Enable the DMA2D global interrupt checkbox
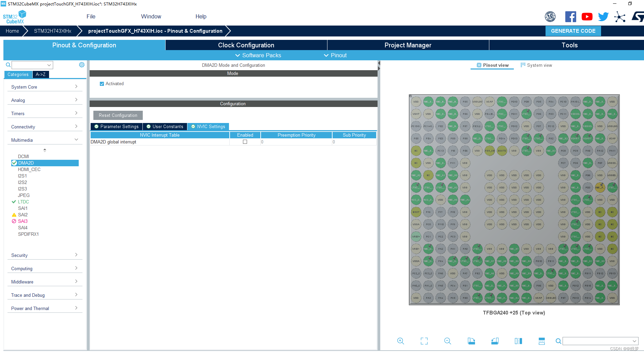This screenshot has height=354, width=644. (x=245, y=142)
